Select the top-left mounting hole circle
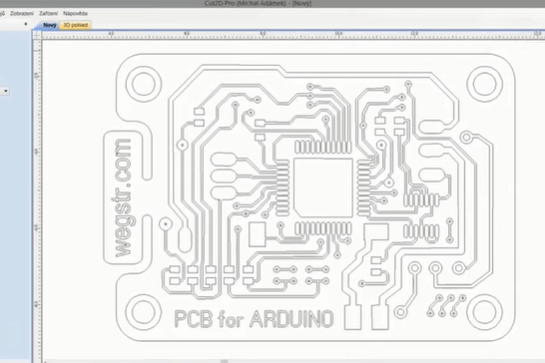 144,84
